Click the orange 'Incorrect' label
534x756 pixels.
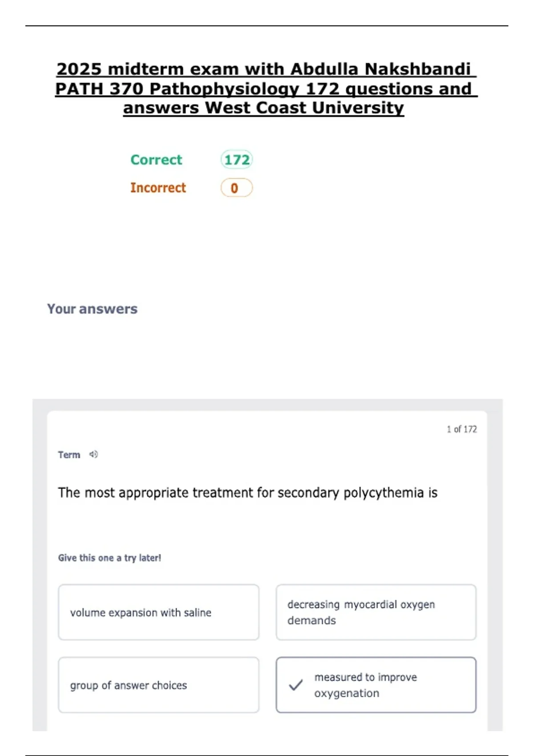click(x=158, y=188)
